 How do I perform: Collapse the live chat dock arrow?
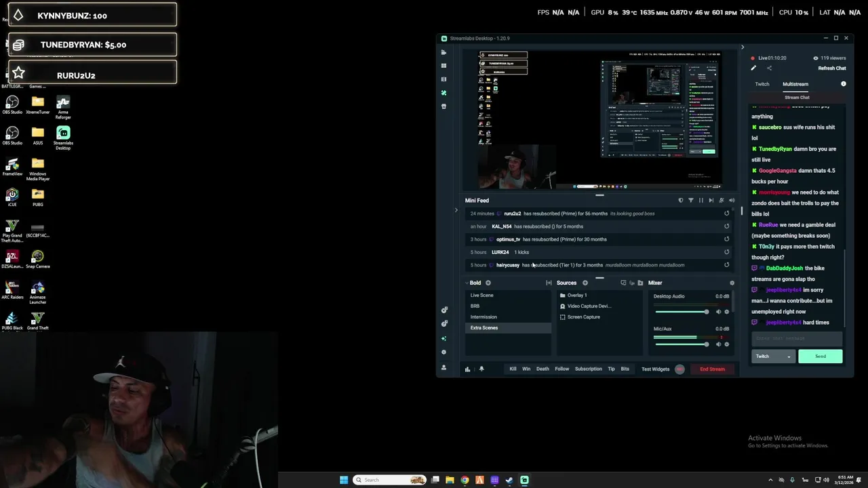point(742,47)
